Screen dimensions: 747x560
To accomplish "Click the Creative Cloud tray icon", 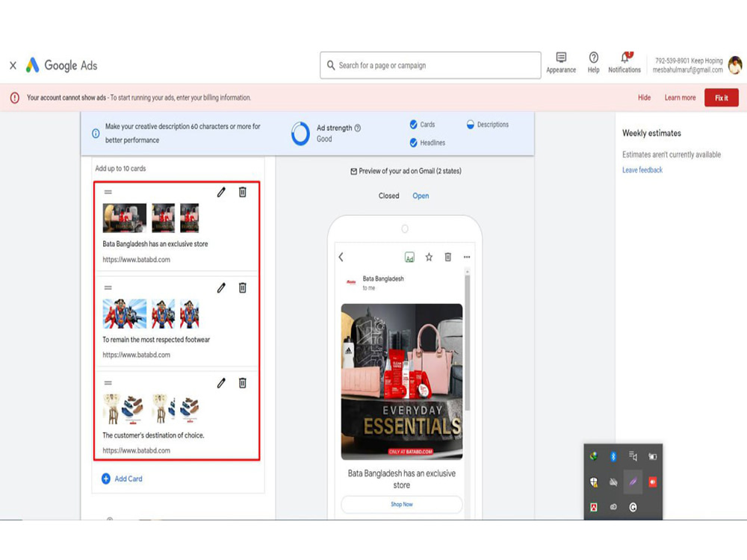I will [613, 507].
